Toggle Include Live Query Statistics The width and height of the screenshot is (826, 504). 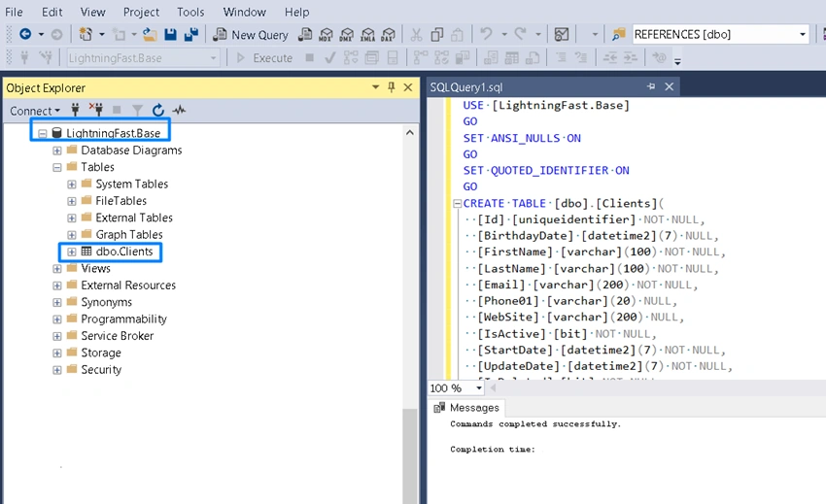(441, 57)
